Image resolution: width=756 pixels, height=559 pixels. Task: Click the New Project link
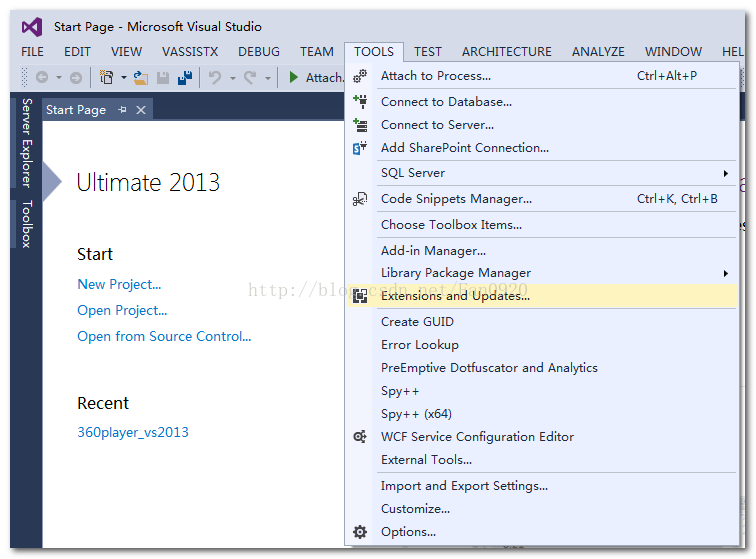[119, 285]
